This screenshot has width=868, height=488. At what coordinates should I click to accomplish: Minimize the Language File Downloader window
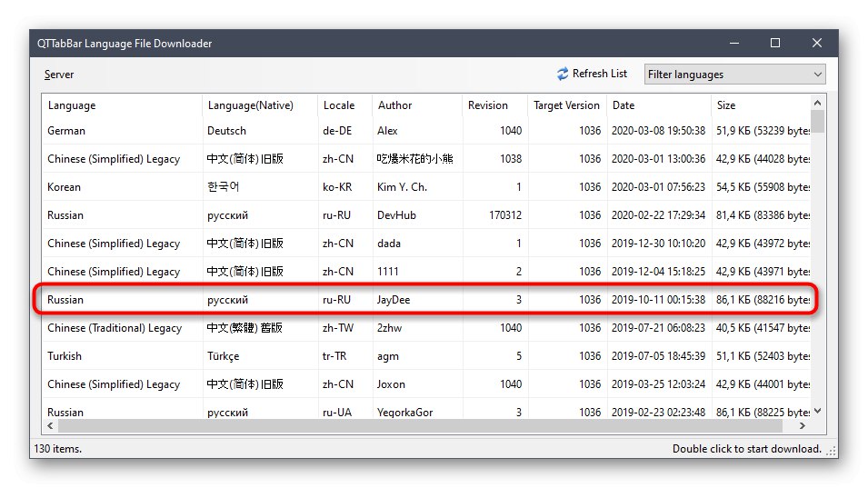(x=734, y=43)
